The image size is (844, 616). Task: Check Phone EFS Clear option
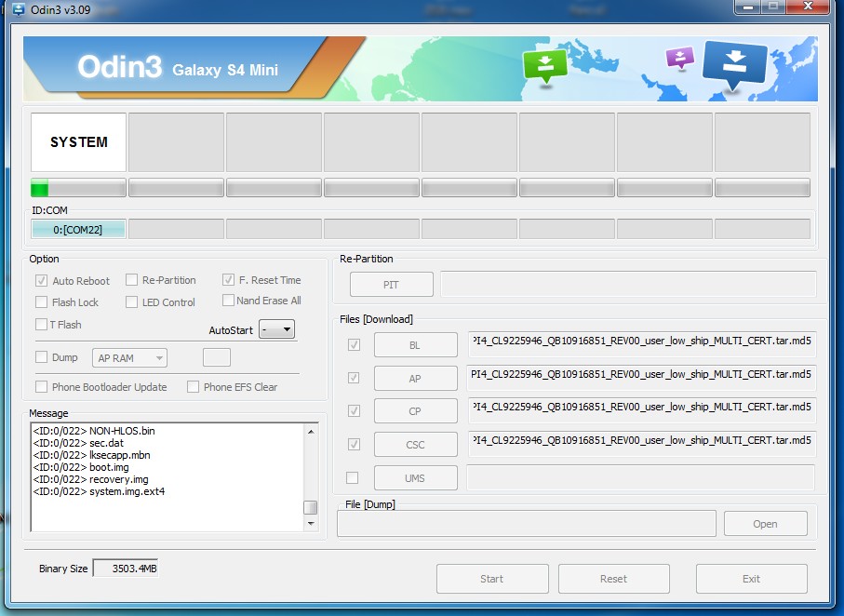tap(193, 386)
